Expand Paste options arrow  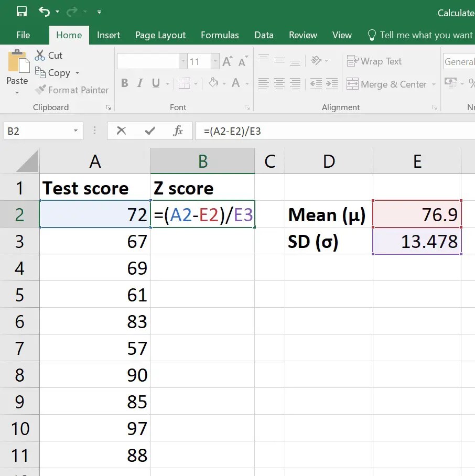coord(17,93)
